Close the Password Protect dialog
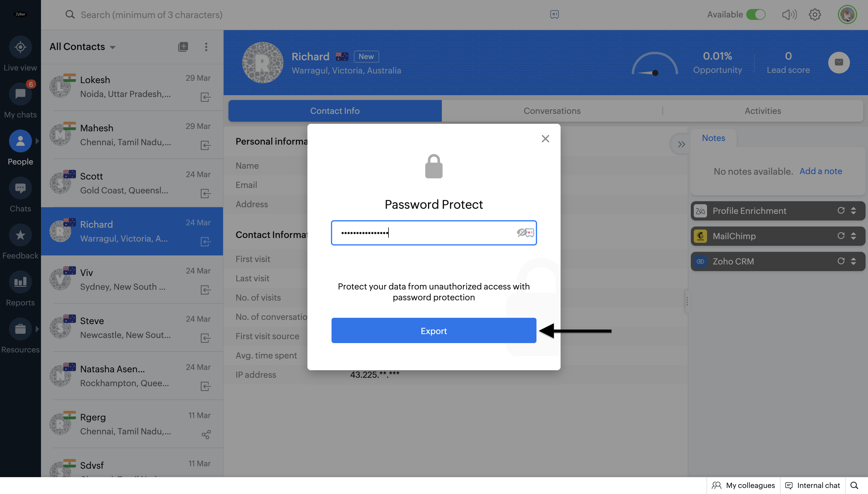Image resolution: width=868 pixels, height=494 pixels. click(545, 139)
